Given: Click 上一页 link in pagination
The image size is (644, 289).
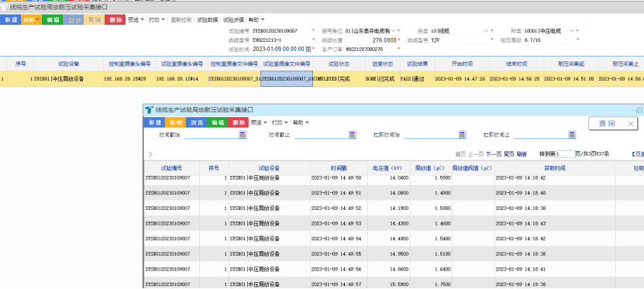Looking at the screenshot, I should (476, 154).
